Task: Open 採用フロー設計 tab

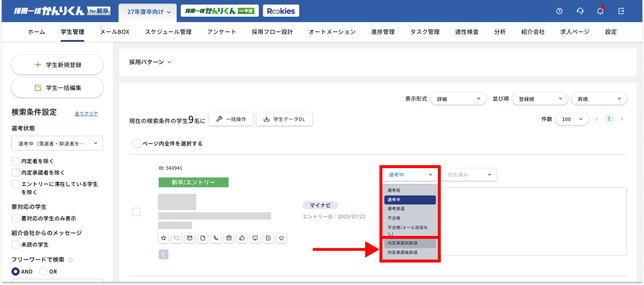Action: click(272, 32)
